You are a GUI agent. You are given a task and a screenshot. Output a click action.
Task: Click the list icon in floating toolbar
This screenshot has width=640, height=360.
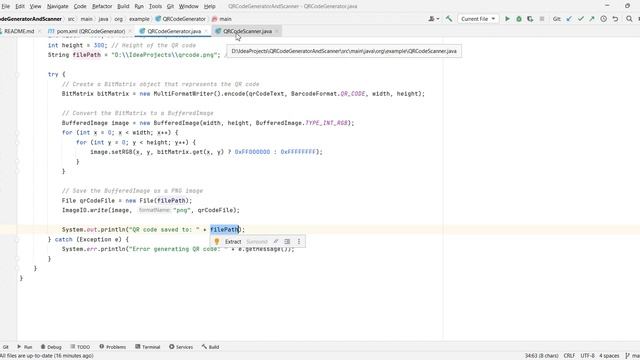click(287, 242)
